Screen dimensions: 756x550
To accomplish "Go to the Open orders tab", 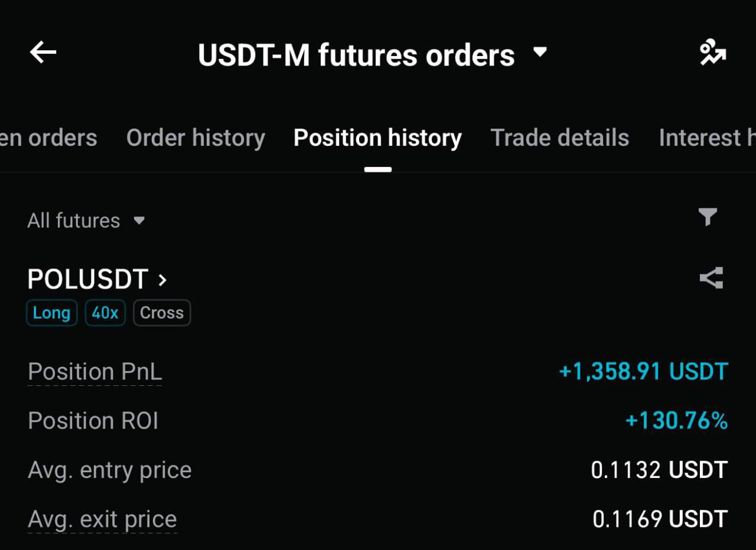I will (x=48, y=138).
